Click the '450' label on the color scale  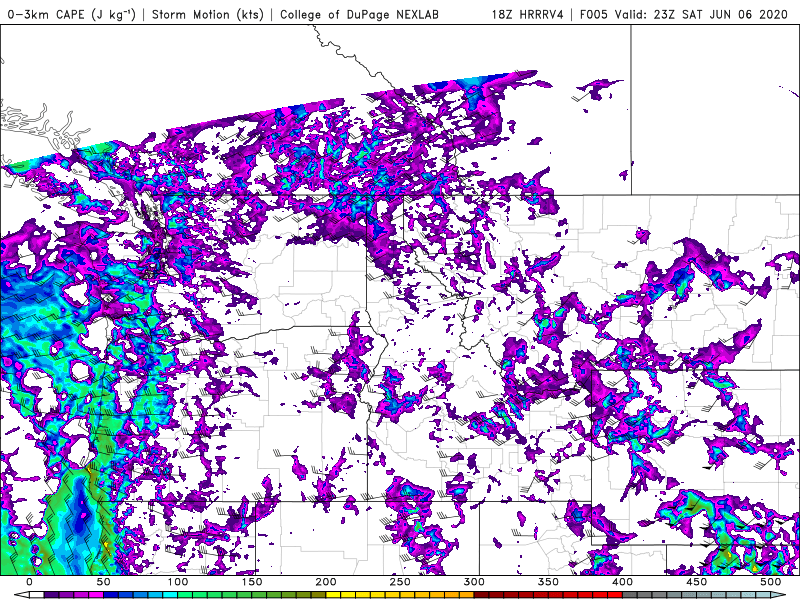click(696, 582)
